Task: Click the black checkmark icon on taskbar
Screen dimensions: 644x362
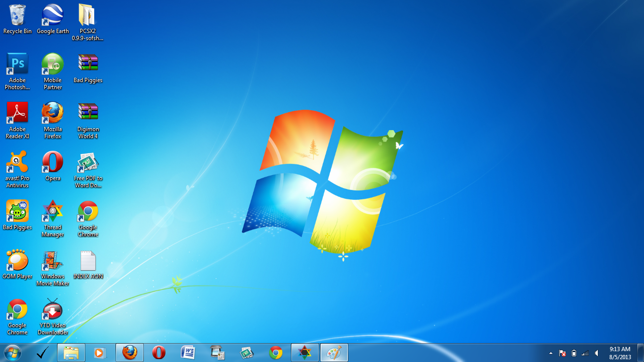Action: click(43, 352)
